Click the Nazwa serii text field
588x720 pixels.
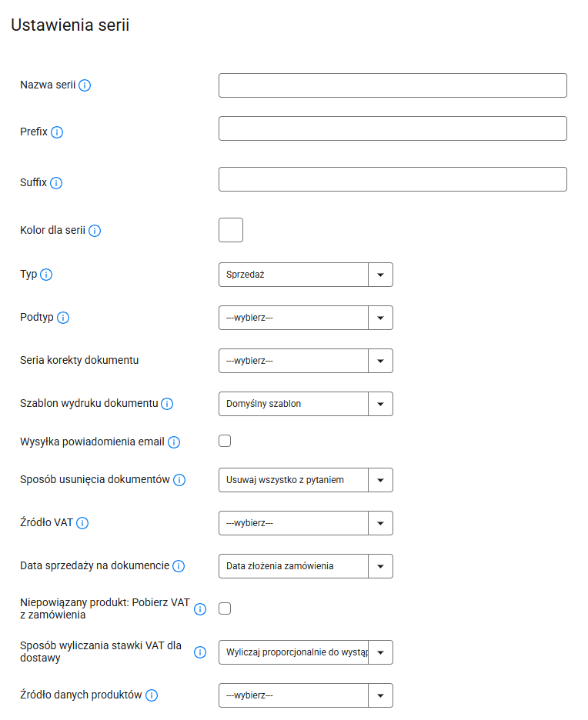pyautogui.click(x=393, y=85)
